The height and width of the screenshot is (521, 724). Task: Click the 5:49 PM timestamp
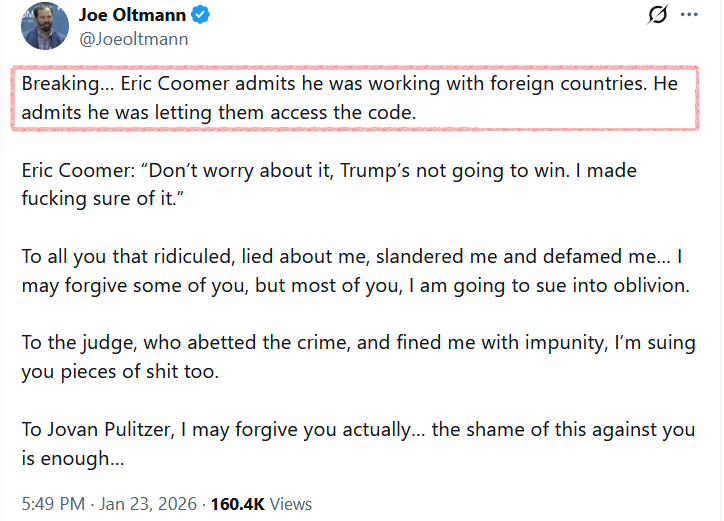(53, 504)
